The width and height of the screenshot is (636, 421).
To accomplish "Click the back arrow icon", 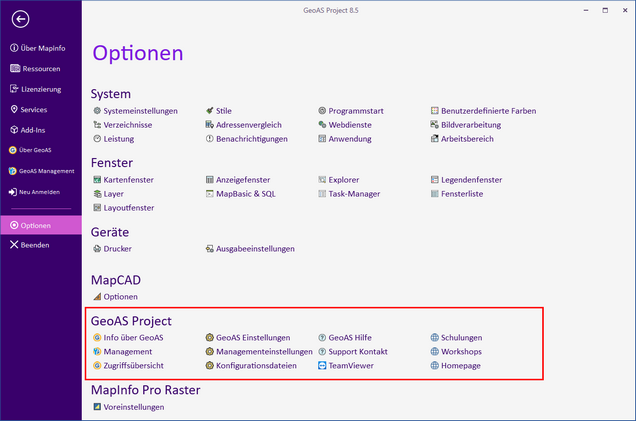I will (x=21, y=19).
